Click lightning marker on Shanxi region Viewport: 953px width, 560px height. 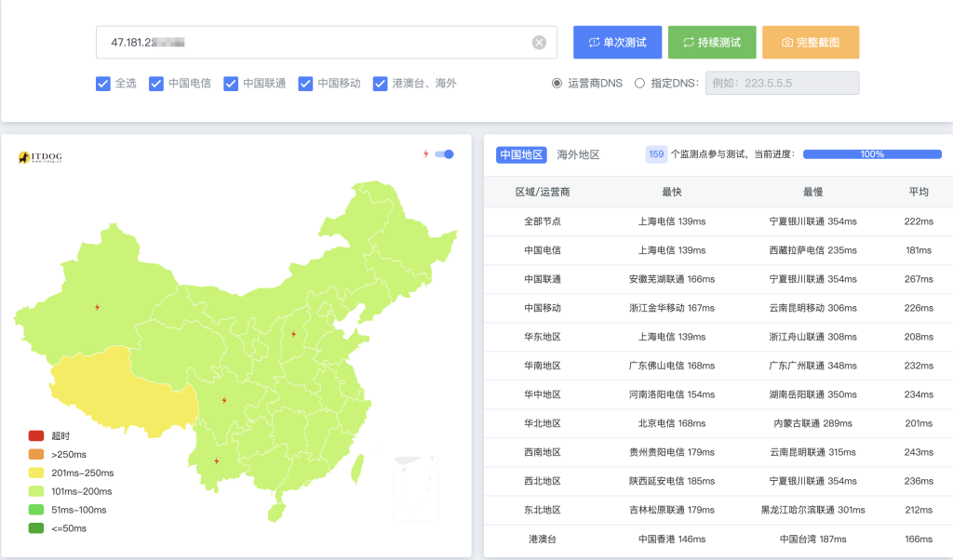click(293, 334)
